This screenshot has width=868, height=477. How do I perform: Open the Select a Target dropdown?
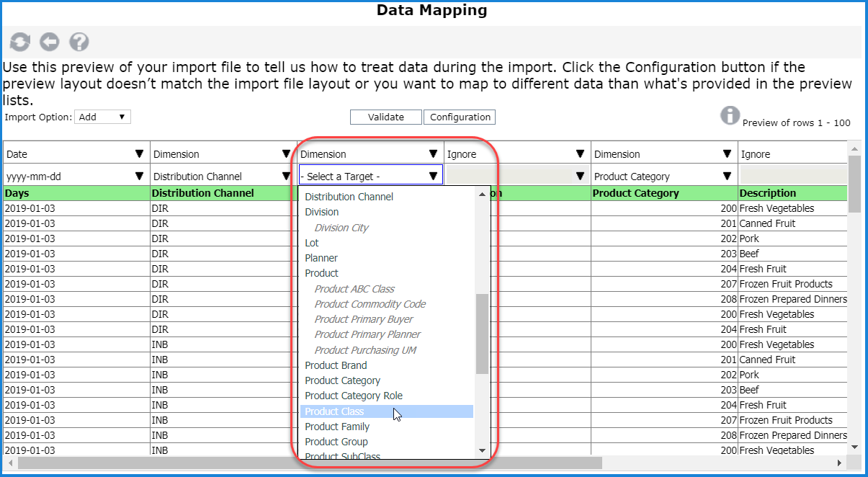click(x=370, y=176)
